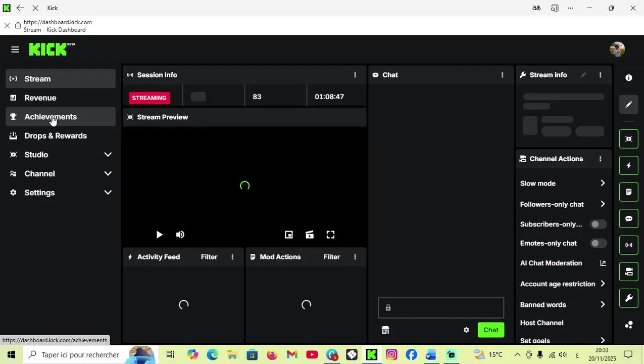Toggle Mod Actions widget in right toolbar
The width and height of the screenshot is (644, 364).
(629, 192)
